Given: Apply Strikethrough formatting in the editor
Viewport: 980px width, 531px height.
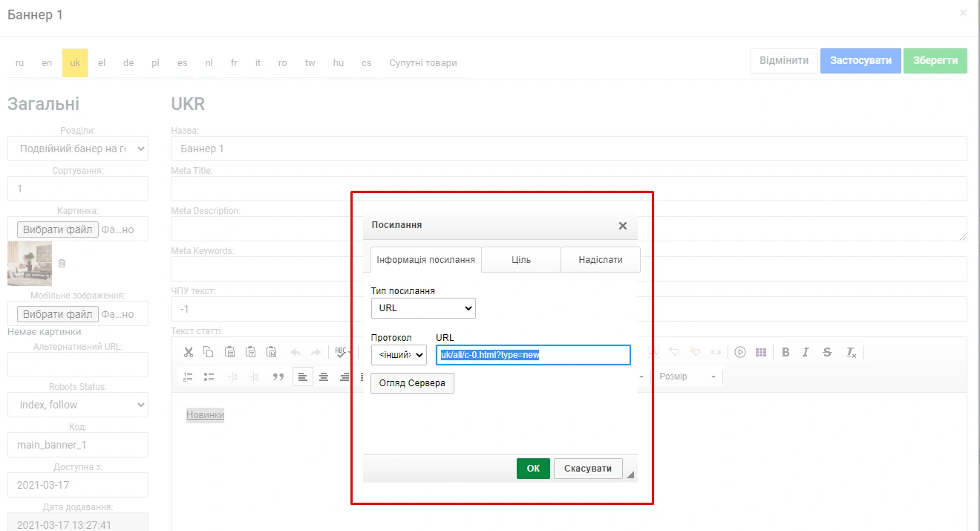Looking at the screenshot, I should [827, 353].
